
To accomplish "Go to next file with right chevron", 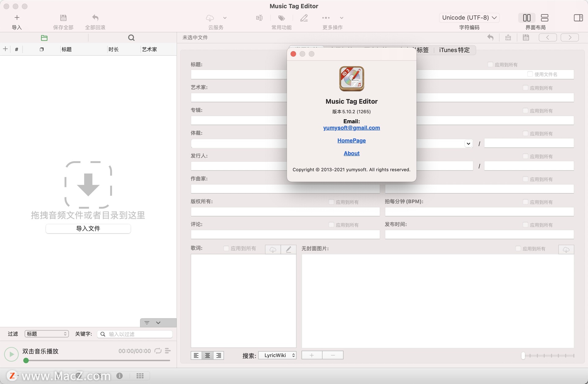I will pyautogui.click(x=570, y=37).
